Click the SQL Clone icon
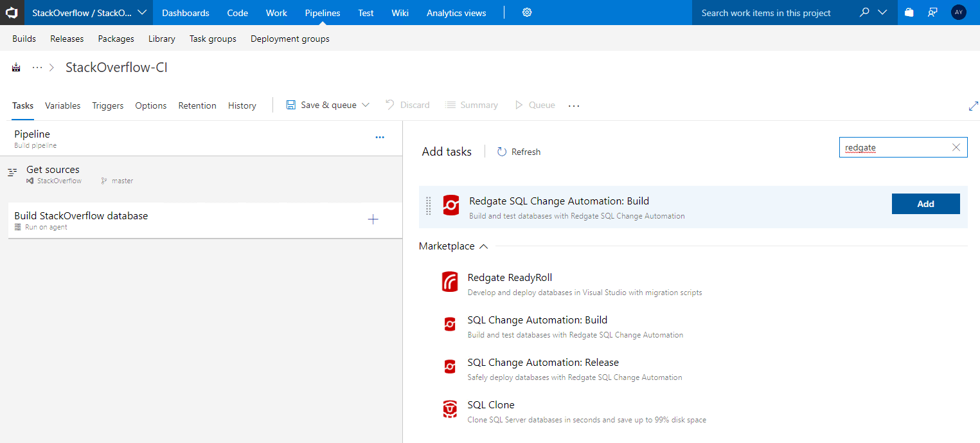 450,409
